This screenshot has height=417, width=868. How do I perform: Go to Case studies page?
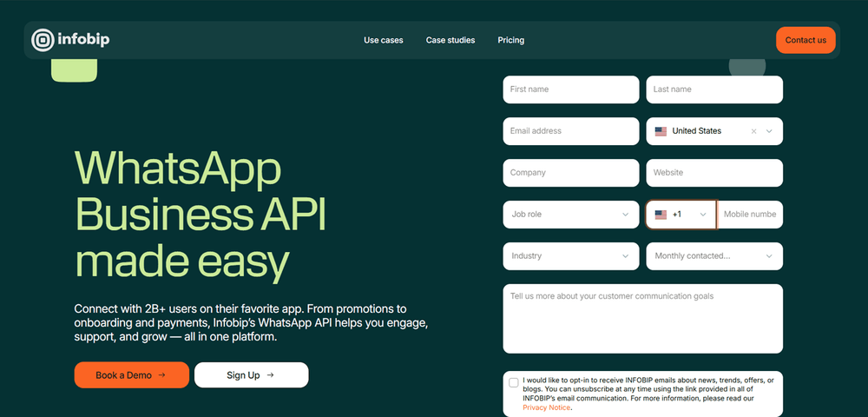(x=450, y=40)
